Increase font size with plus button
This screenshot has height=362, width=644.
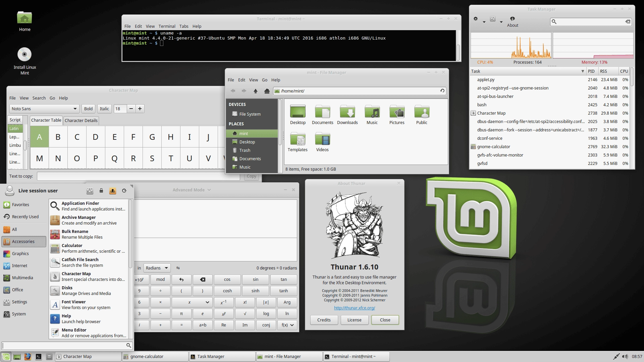140,109
